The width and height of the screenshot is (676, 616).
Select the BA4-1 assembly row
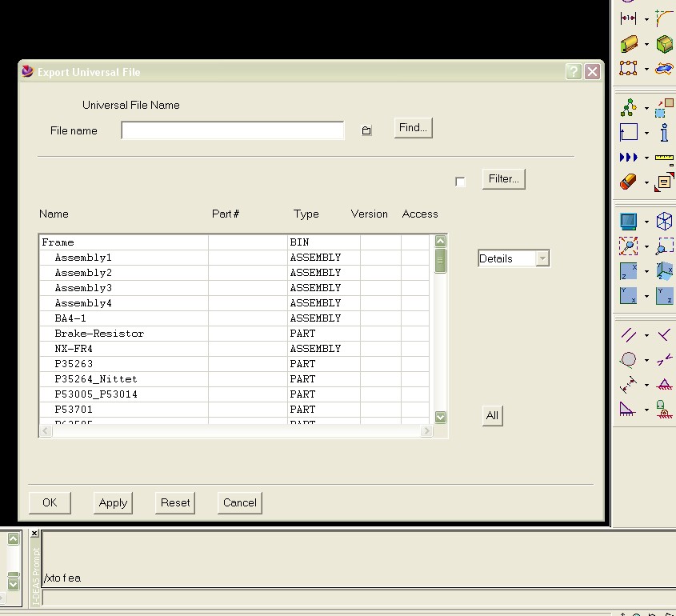(x=234, y=318)
